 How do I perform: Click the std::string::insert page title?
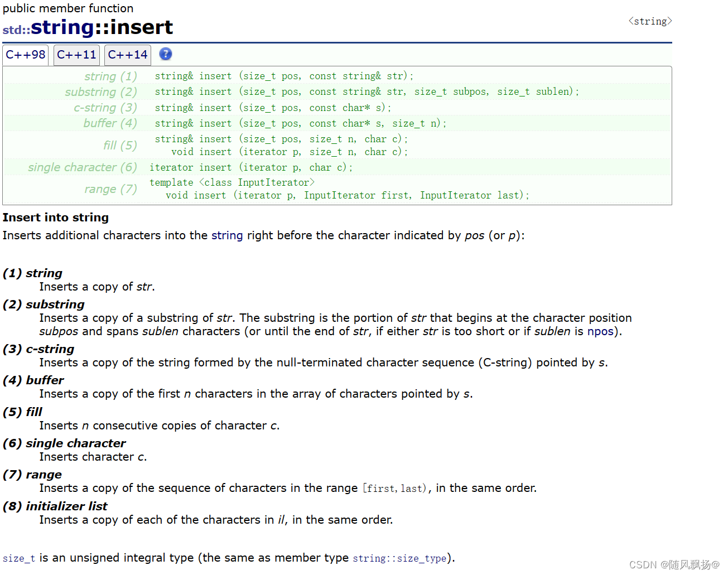coord(88,27)
